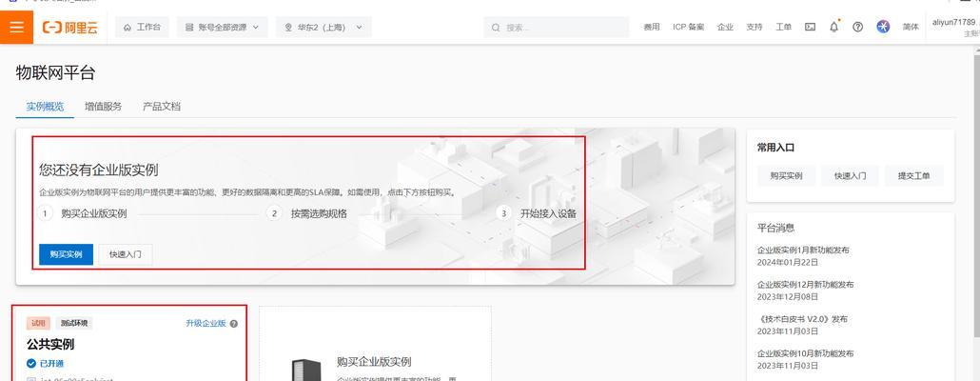Screen dimensions: 980x381
Task: Open the 工单 menu
Action: click(784, 27)
